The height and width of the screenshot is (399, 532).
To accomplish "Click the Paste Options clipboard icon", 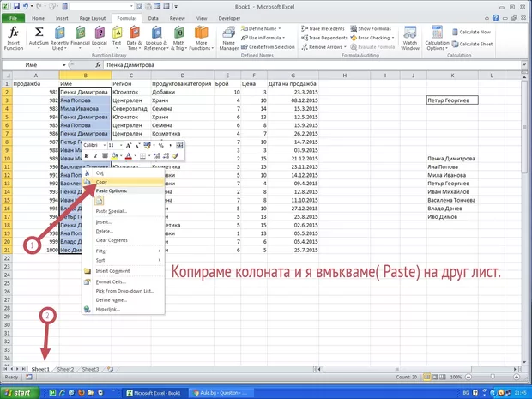I will [x=98, y=200].
